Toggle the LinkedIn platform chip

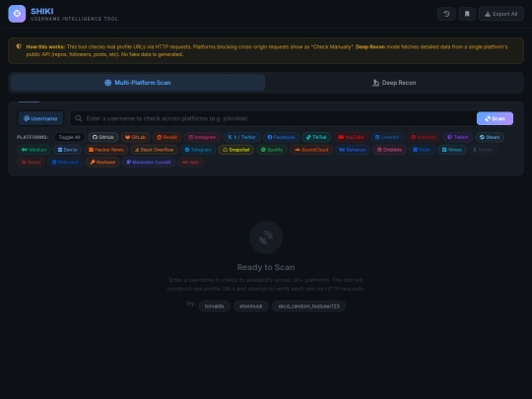387,137
